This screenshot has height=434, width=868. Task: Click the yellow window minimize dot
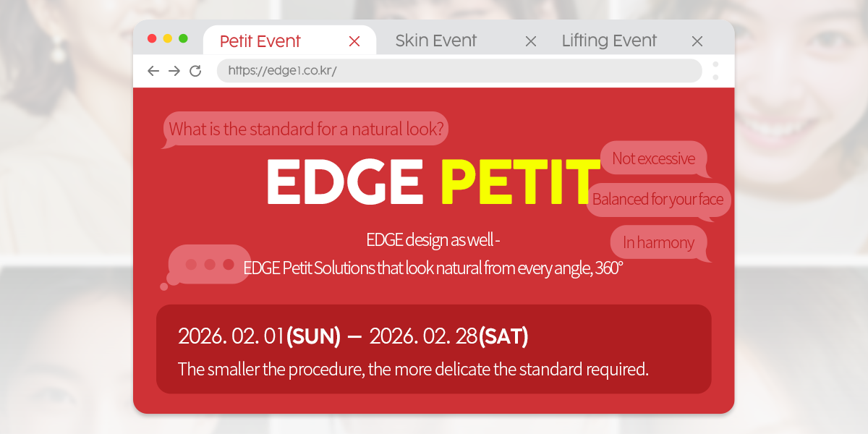[x=168, y=38]
